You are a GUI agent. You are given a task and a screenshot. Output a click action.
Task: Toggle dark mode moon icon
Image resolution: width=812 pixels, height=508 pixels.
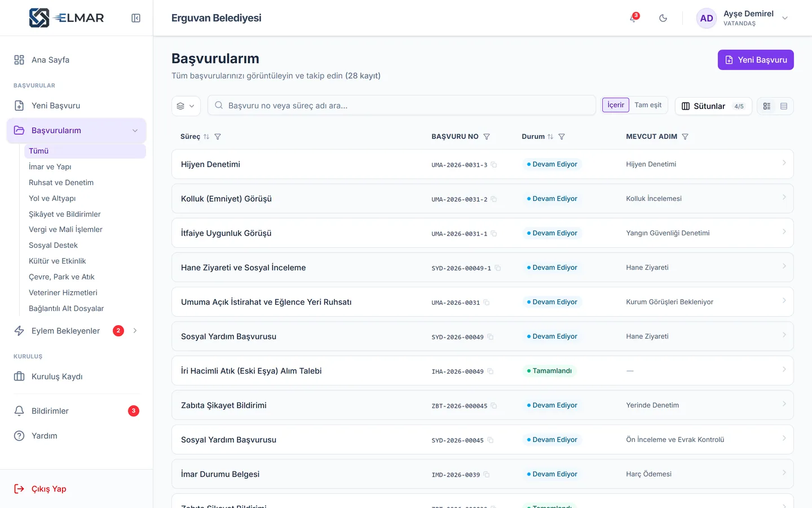pos(663,18)
